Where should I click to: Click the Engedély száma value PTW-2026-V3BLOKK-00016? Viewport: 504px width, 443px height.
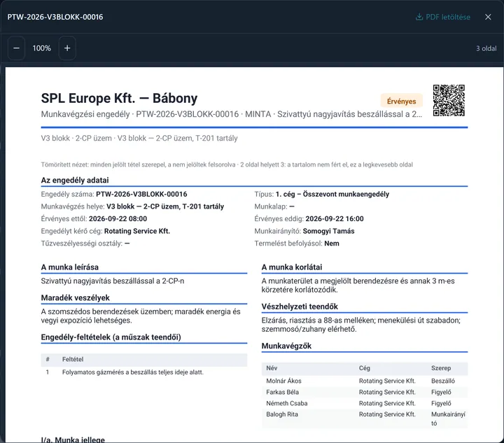click(x=141, y=194)
